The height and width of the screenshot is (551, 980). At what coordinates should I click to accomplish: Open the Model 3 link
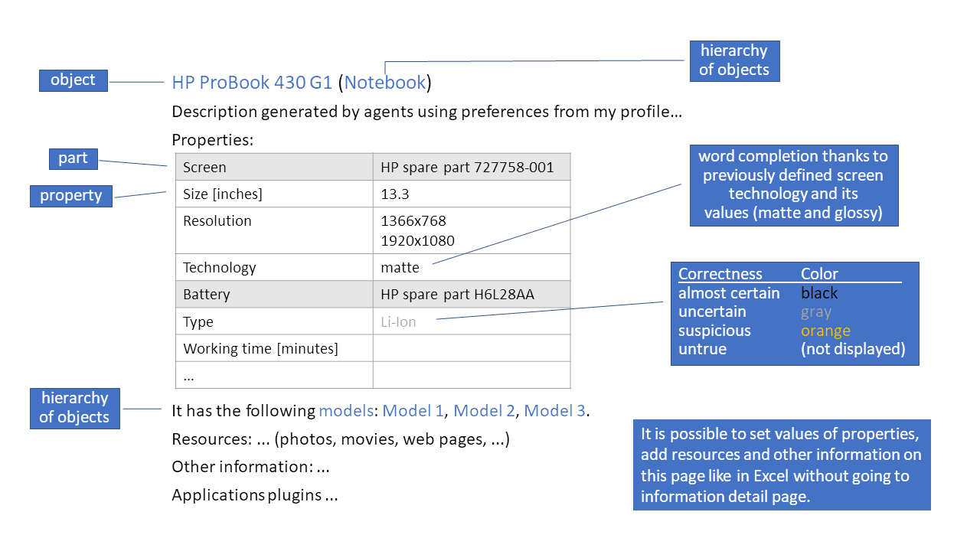tap(554, 411)
